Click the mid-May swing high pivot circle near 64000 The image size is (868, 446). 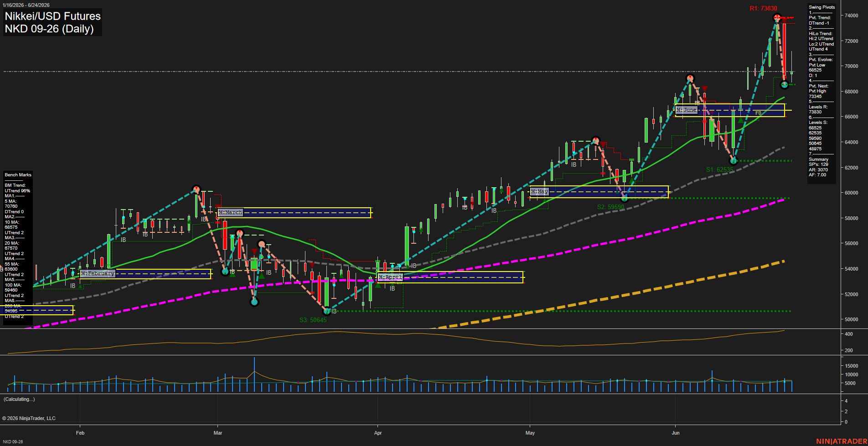pyautogui.click(x=596, y=140)
